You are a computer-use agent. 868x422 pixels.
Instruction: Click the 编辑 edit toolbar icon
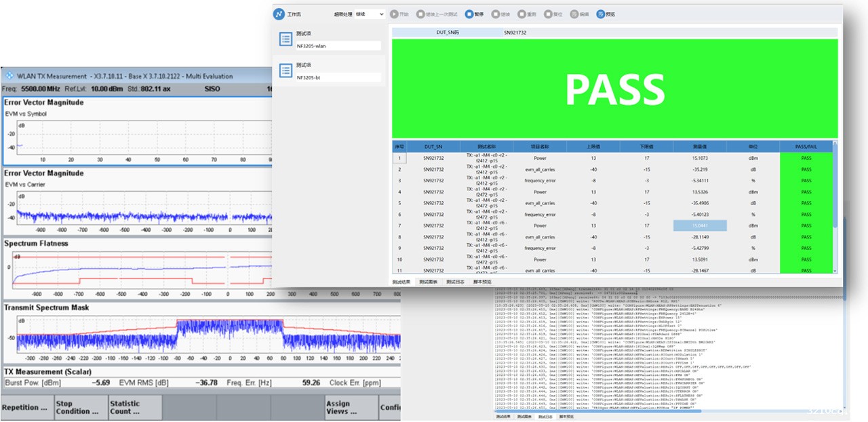(574, 14)
